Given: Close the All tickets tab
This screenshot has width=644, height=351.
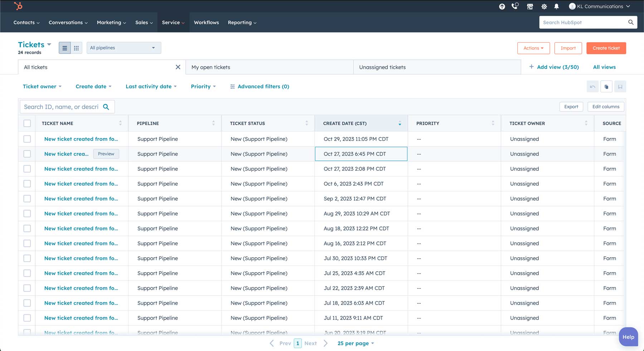Looking at the screenshot, I should 178,67.
